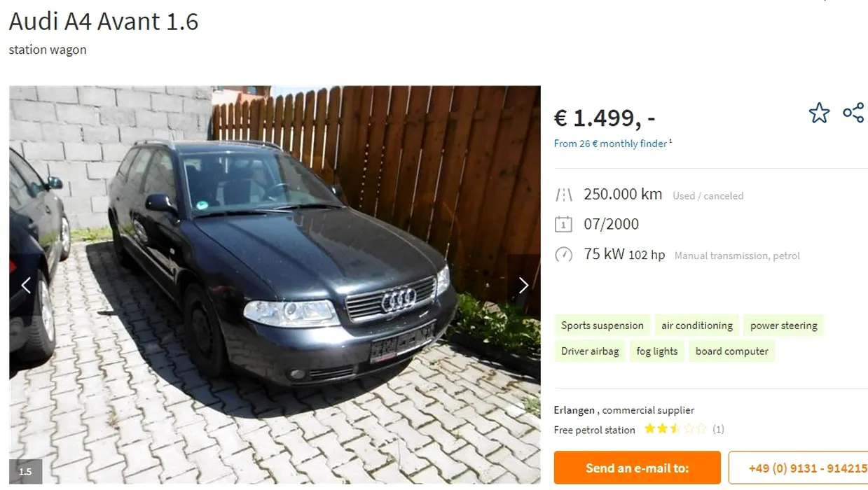The height and width of the screenshot is (490, 868).
Task: Click the registration date calendar icon
Action: 563,225
